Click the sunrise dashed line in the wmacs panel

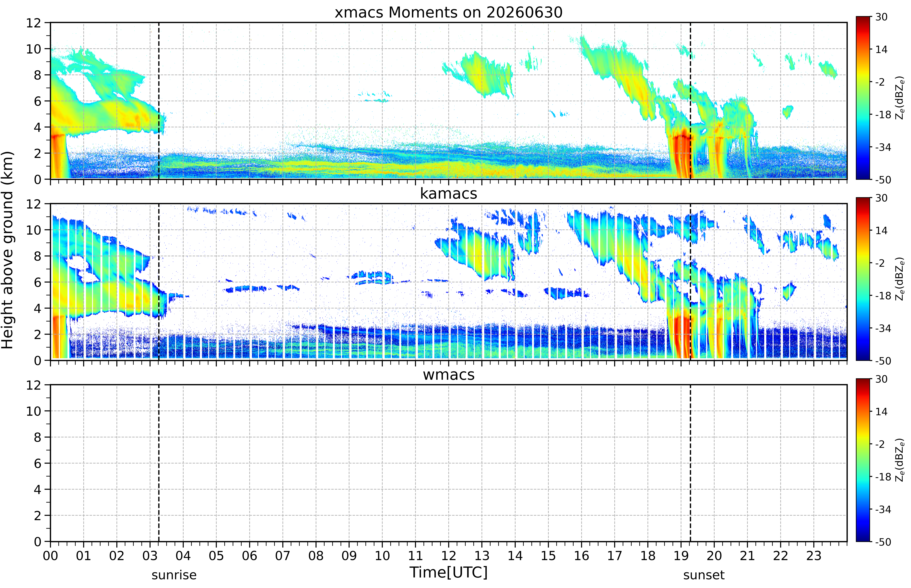159,463
